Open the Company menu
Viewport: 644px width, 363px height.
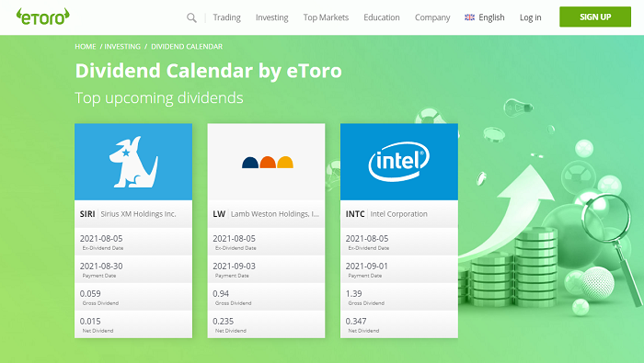point(432,17)
